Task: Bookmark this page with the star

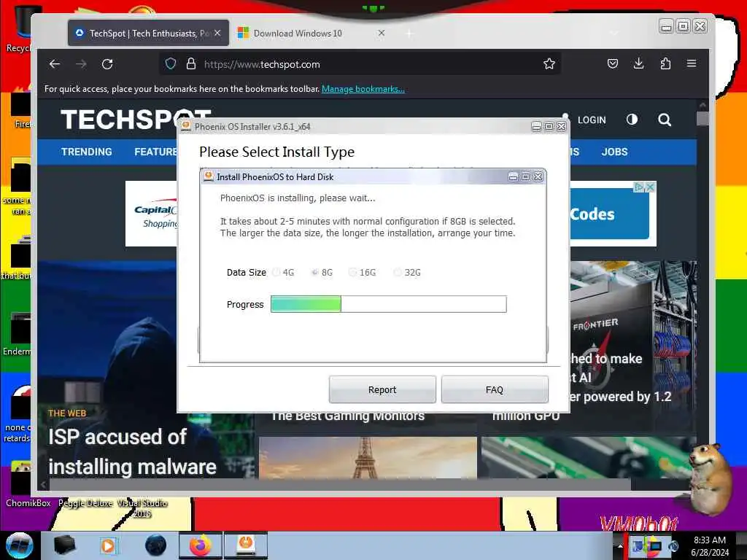Action: click(549, 64)
